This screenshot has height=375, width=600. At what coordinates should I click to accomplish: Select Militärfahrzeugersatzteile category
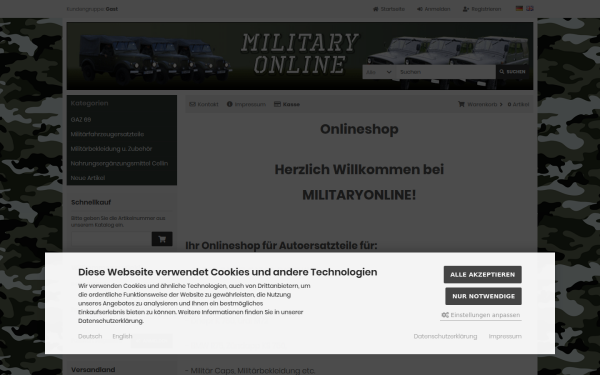click(107, 134)
